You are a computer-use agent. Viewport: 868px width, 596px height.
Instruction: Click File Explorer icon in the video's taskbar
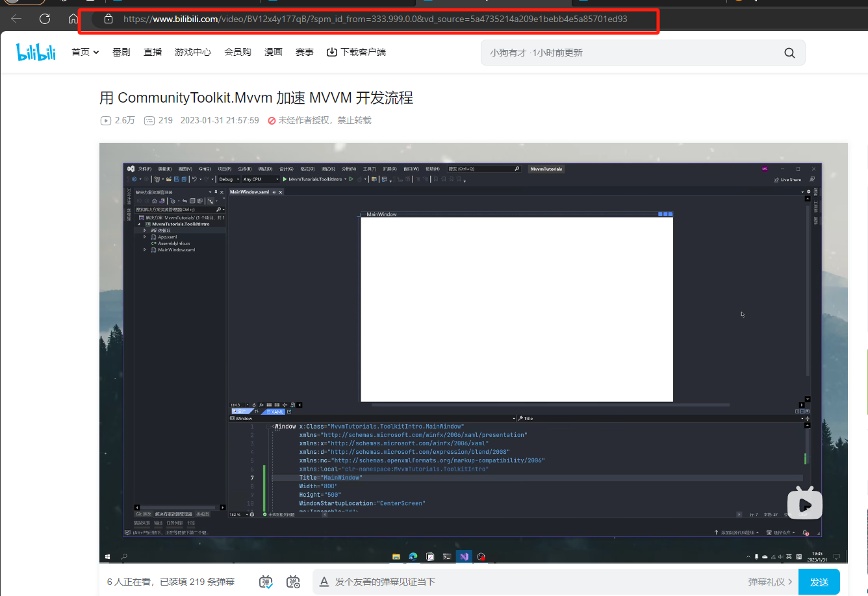(x=396, y=556)
